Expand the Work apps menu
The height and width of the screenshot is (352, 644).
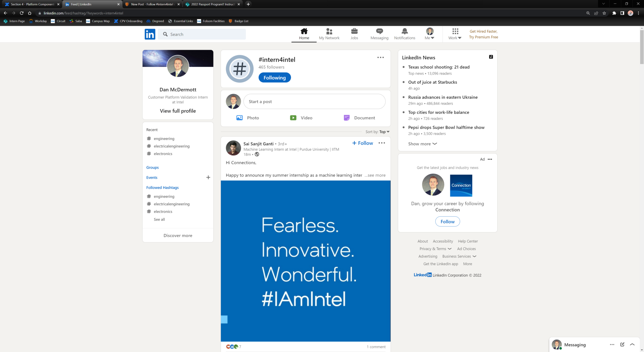tap(455, 34)
